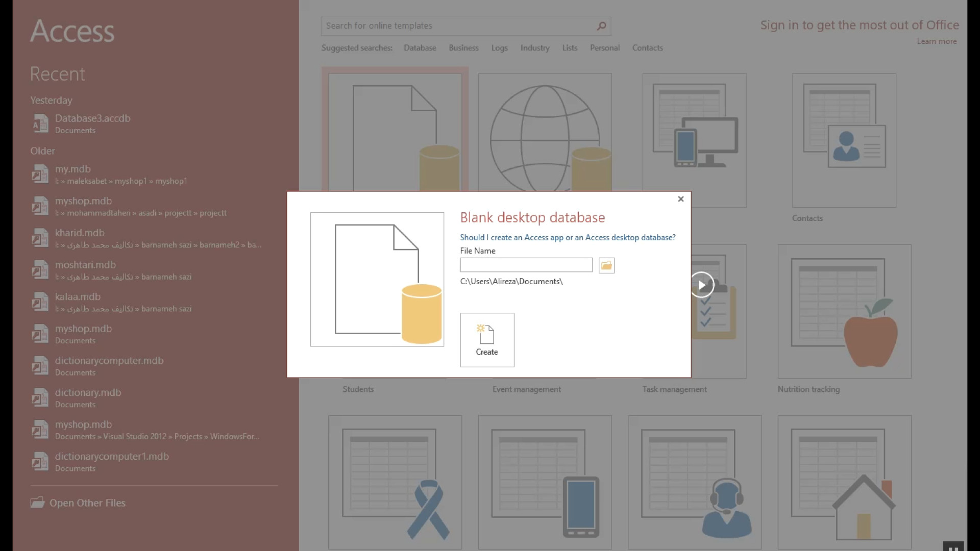Click the File Name text field
Image resolution: width=980 pixels, height=551 pixels.
526,265
